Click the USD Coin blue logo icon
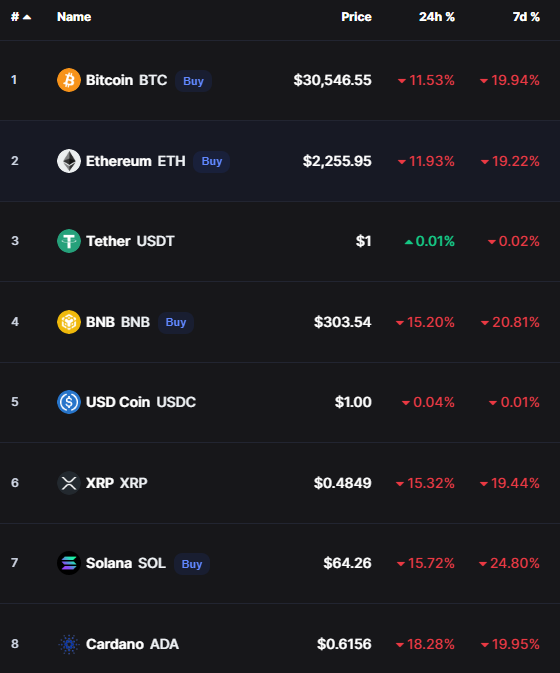This screenshot has width=560, height=673. point(69,402)
